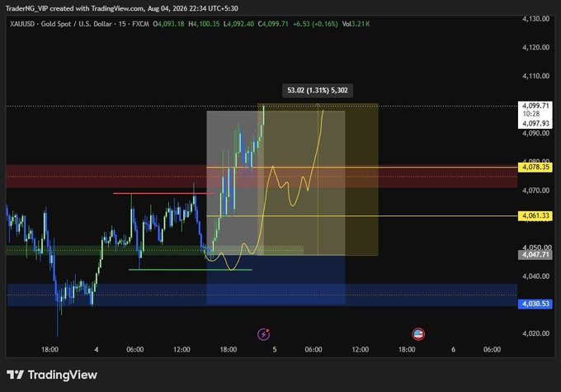Viewport: 561px width, 392px height.
Task: Click the short green horizontal support line
Action: [x=191, y=270]
